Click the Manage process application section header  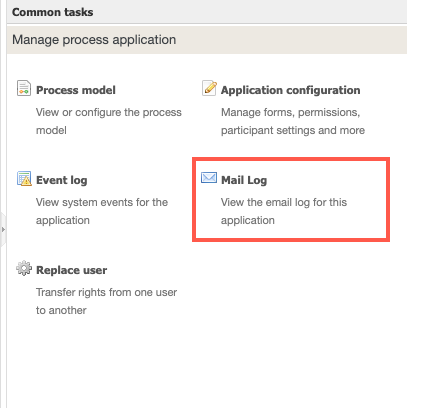tap(207, 40)
